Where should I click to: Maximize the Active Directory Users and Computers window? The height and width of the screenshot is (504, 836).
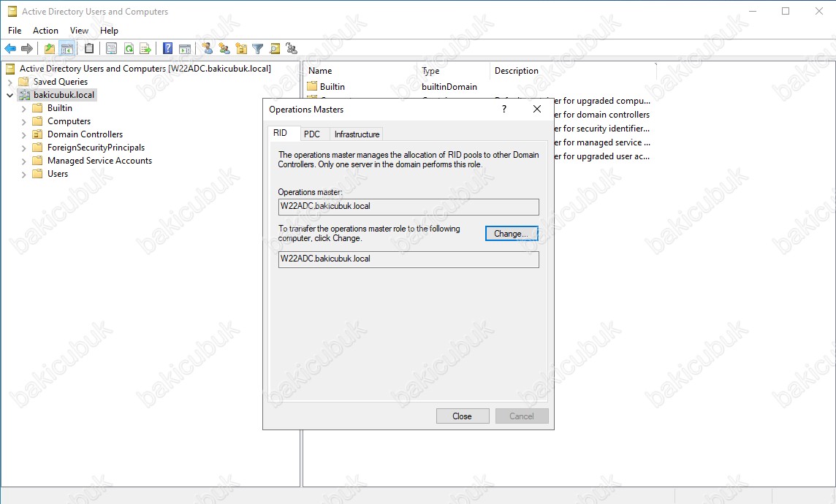tap(786, 11)
